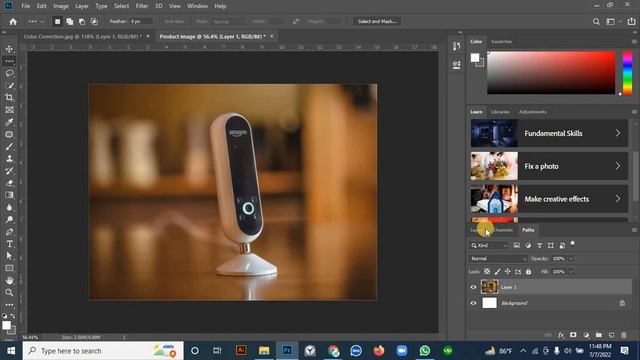Screen dimensions: 640x360
Task: Open the layer Kind filter dropdown
Action: pos(489,245)
